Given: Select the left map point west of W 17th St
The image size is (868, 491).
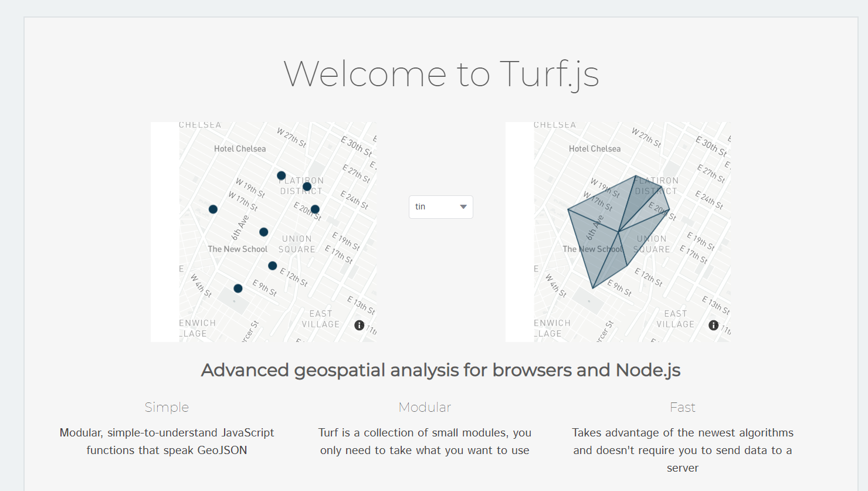Looking at the screenshot, I should 213,209.
